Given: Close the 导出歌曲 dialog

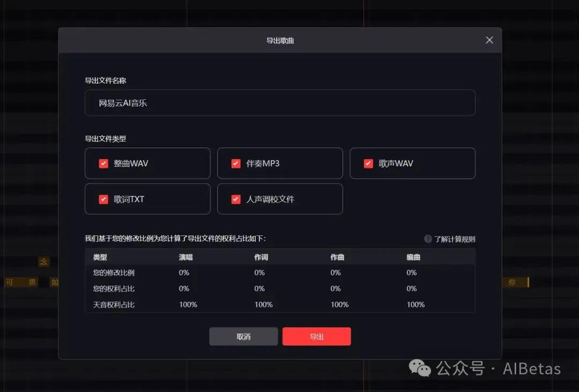Looking at the screenshot, I should pyautogui.click(x=489, y=40).
